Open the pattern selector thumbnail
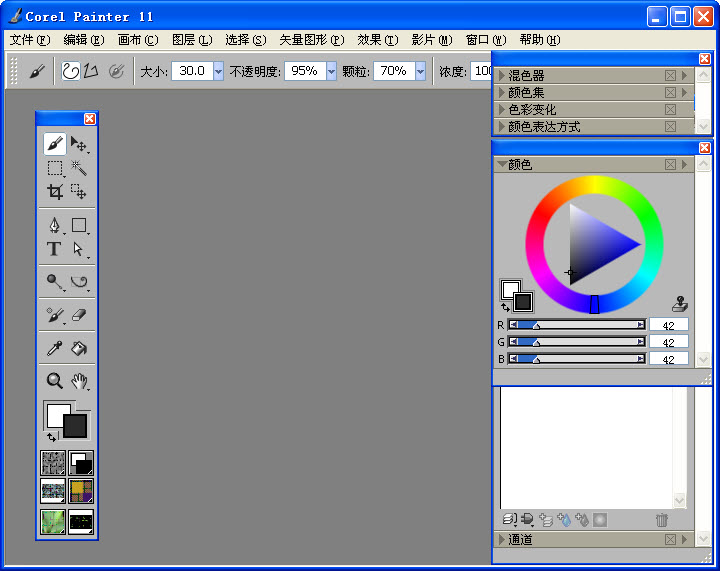 pyautogui.click(x=53, y=491)
